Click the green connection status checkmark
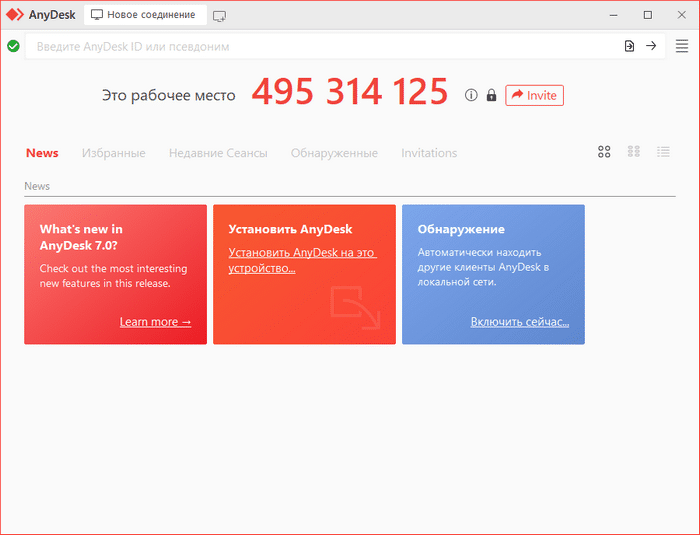Viewport: 700px width, 535px height. tap(13, 46)
